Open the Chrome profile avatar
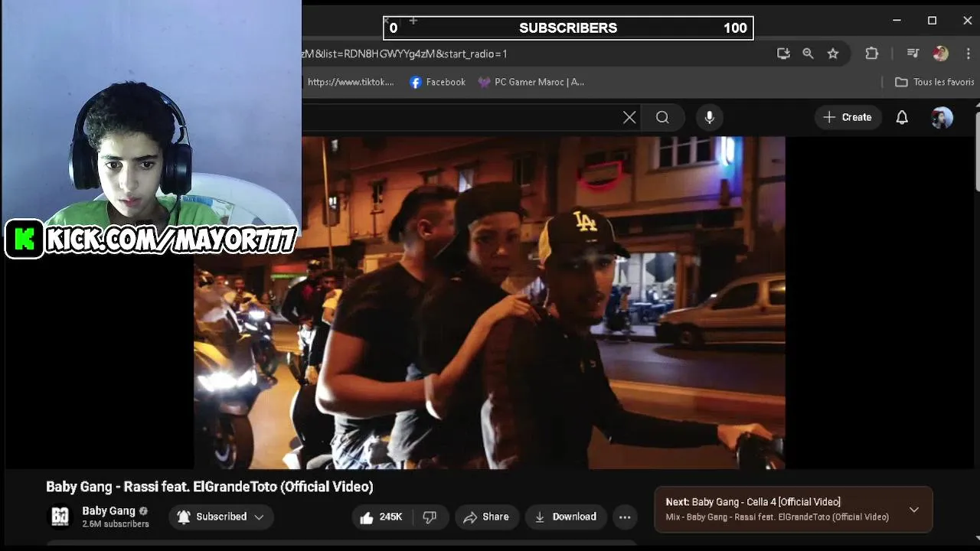980x551 pixels. tap(940, 54)
